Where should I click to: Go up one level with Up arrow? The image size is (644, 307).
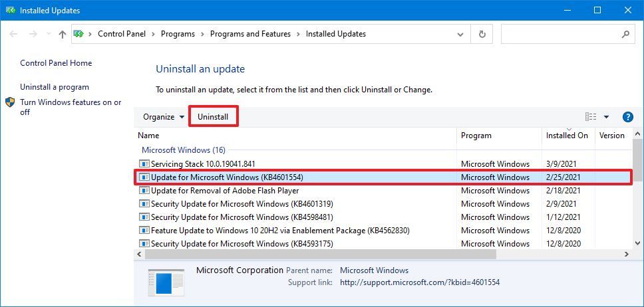coord(63,34)
